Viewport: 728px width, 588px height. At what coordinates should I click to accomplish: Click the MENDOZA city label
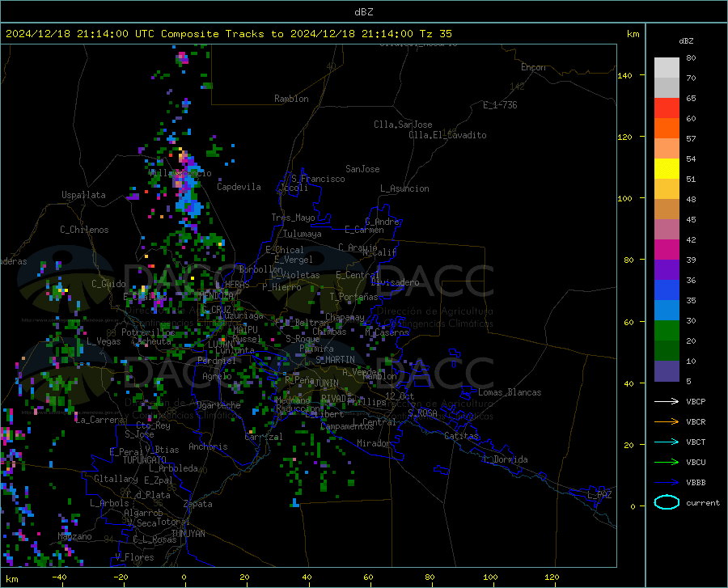tap(216, 296)
